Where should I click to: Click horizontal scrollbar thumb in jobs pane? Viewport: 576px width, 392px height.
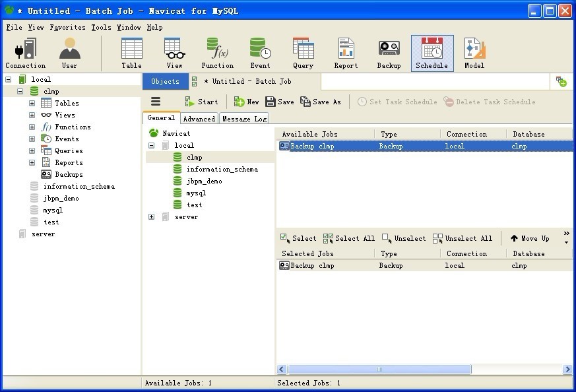[379, 369]
